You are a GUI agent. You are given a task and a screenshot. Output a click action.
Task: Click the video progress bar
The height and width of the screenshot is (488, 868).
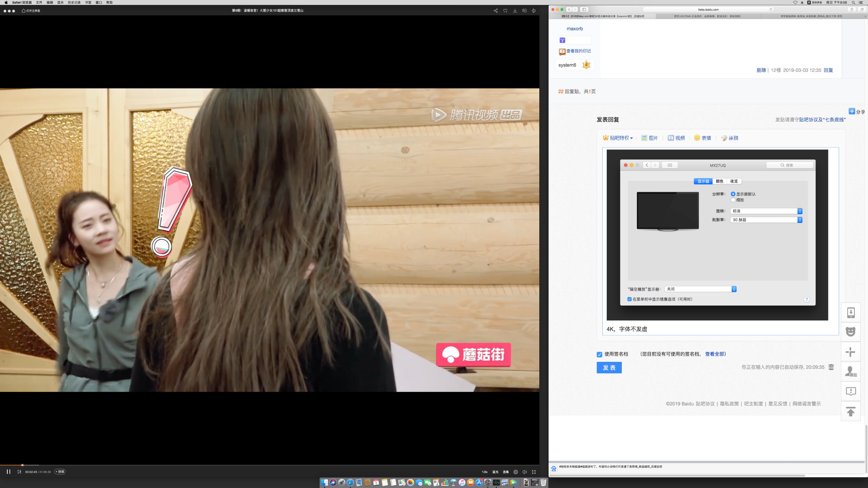270,465
